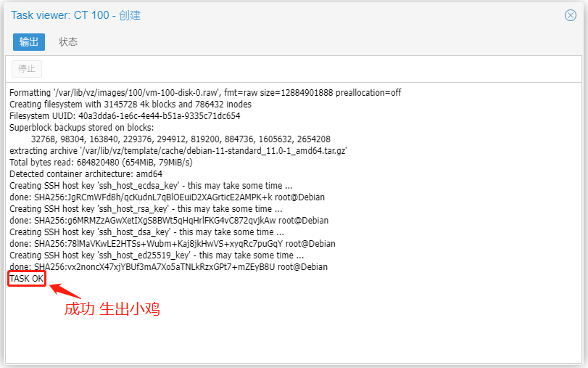Viewport: 588px width, 368px height.
Task: Select the ssh_host_dsa_key creation line
Action: 146,232
